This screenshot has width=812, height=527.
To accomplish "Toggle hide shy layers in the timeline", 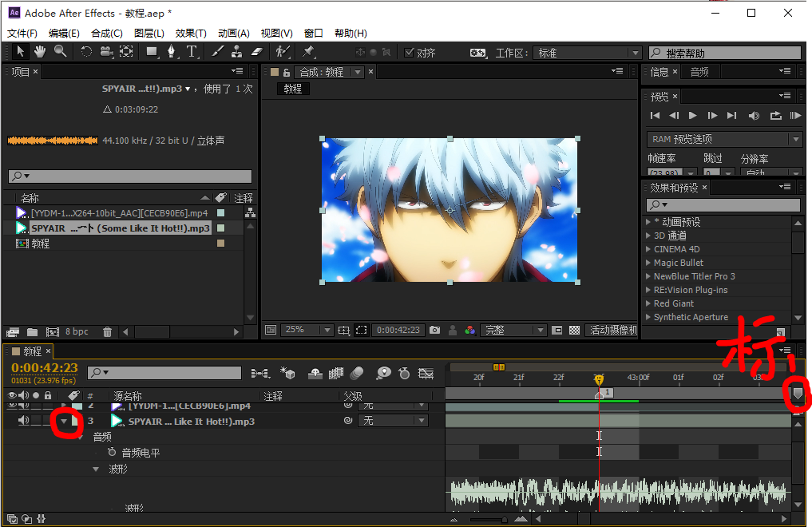I will (x=315, y=373).
